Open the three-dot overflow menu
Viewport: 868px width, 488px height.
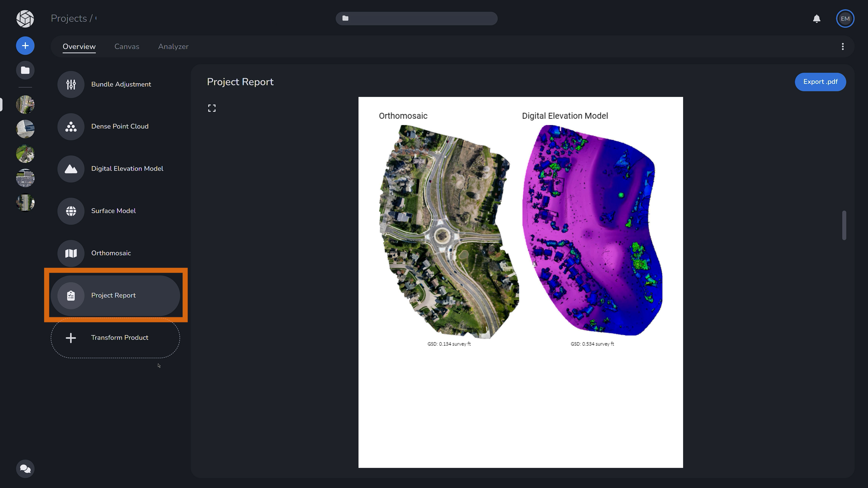tap(843, 47)
